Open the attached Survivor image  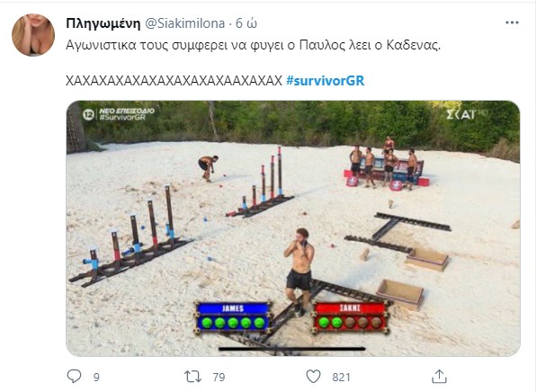(293, 228)
